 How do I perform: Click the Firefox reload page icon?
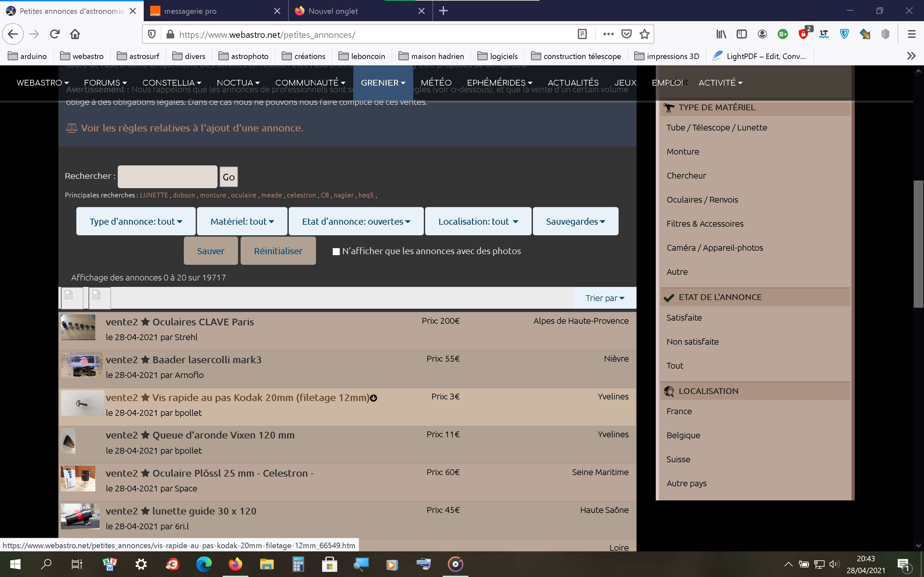pyautogui.click(x=55, y=34)
